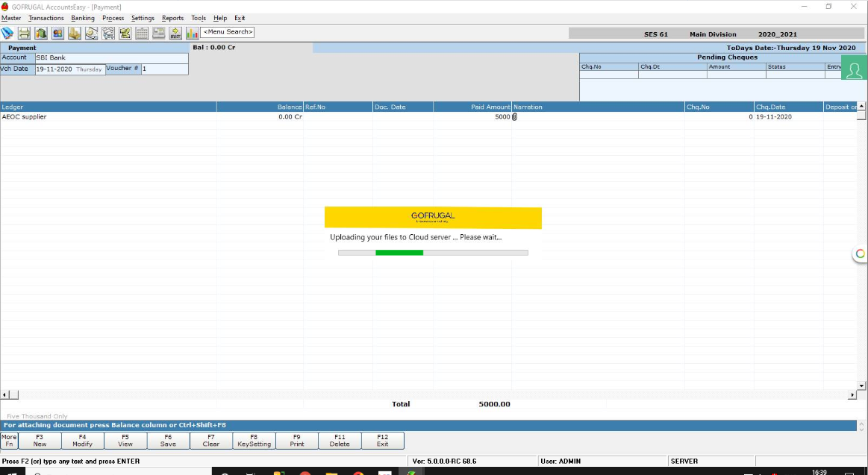Click the 0.00 Cr balance cell
Viewport: 868px width, 475px height.
(x=260, y=116)
